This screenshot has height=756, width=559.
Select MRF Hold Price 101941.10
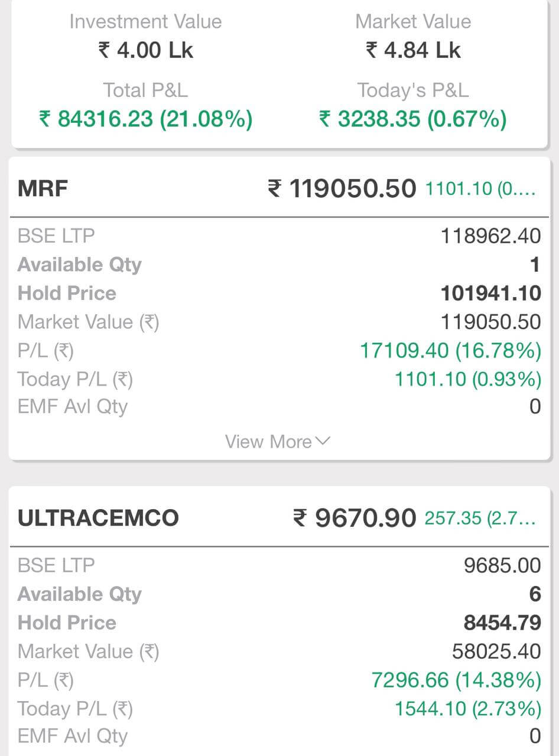[x=491, y=293]
